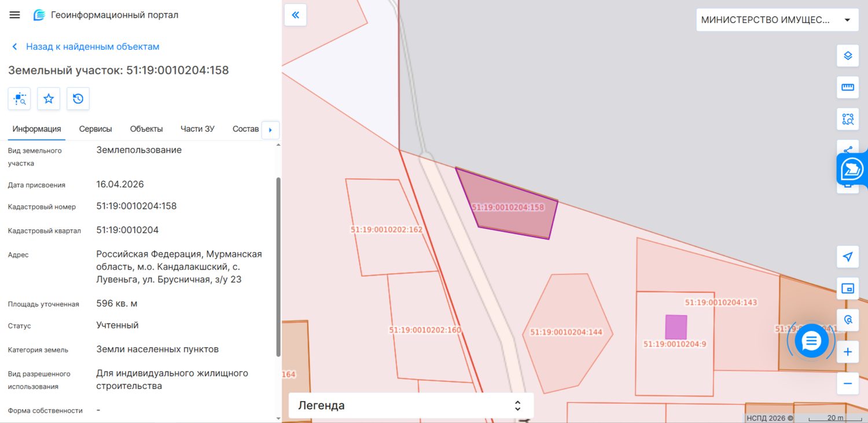Open the Министерство имущества dropdown
This screenshot has height=423, width=868.
click(776, 20)
